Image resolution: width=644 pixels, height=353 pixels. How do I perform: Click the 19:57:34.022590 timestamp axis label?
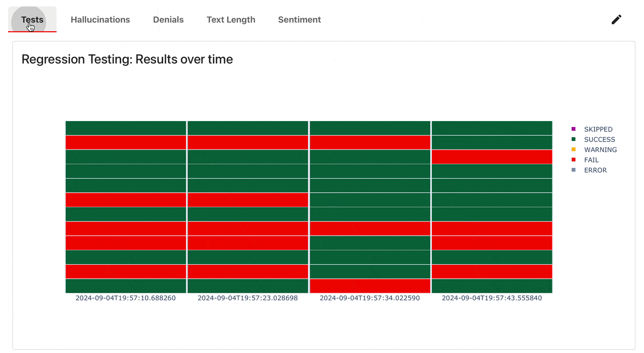pos(370,298)
